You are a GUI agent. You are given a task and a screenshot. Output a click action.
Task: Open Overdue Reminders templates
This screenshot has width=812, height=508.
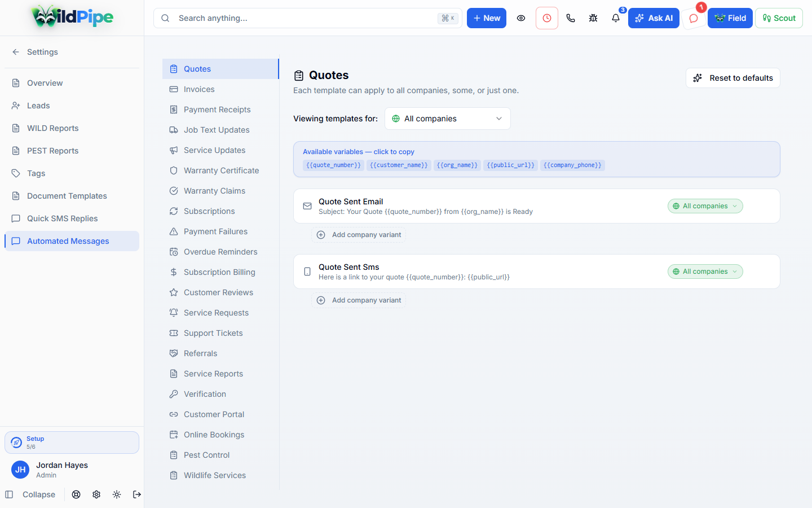point(220,252)
